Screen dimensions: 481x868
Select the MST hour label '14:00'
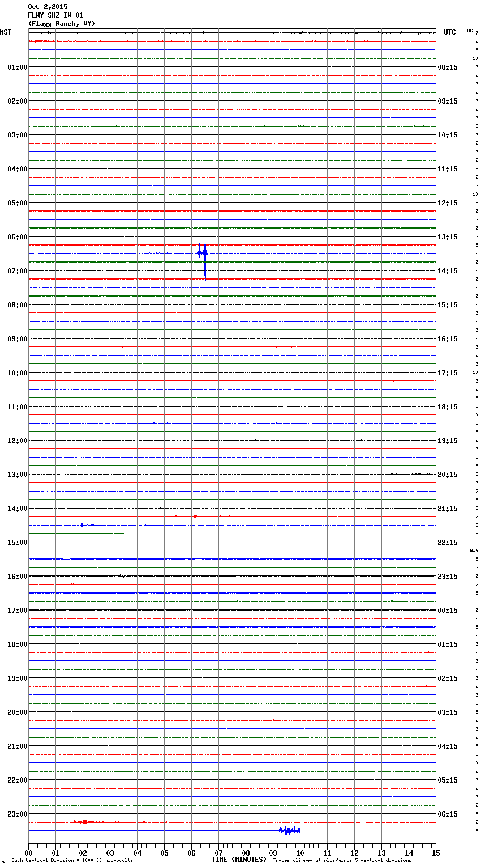[18, 509]
